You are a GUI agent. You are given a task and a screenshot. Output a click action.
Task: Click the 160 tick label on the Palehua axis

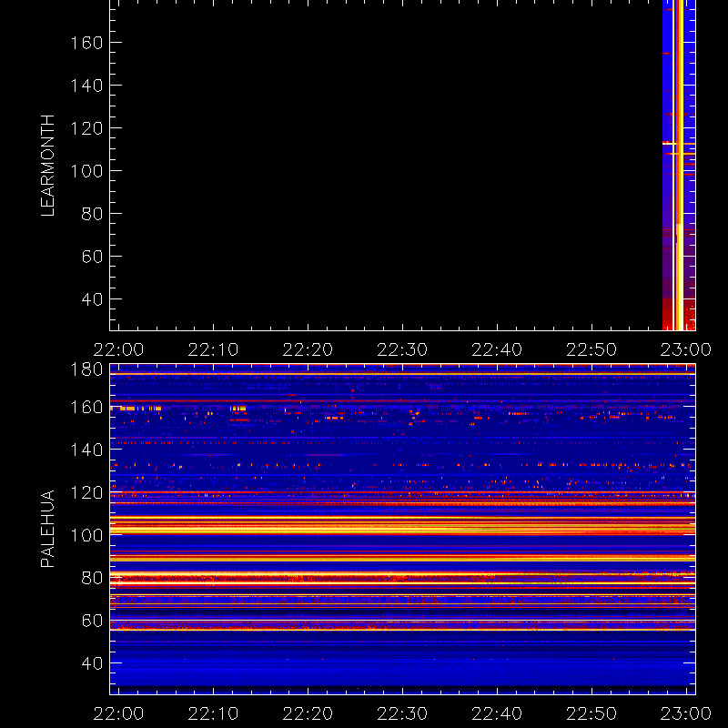[x=86, y=407]
